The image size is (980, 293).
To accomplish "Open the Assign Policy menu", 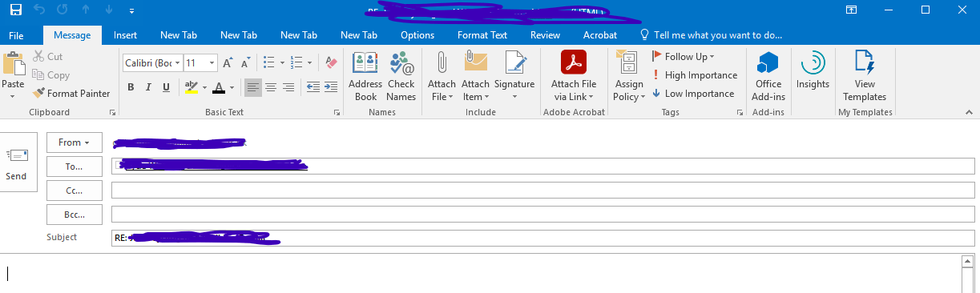I will point(629,77).
